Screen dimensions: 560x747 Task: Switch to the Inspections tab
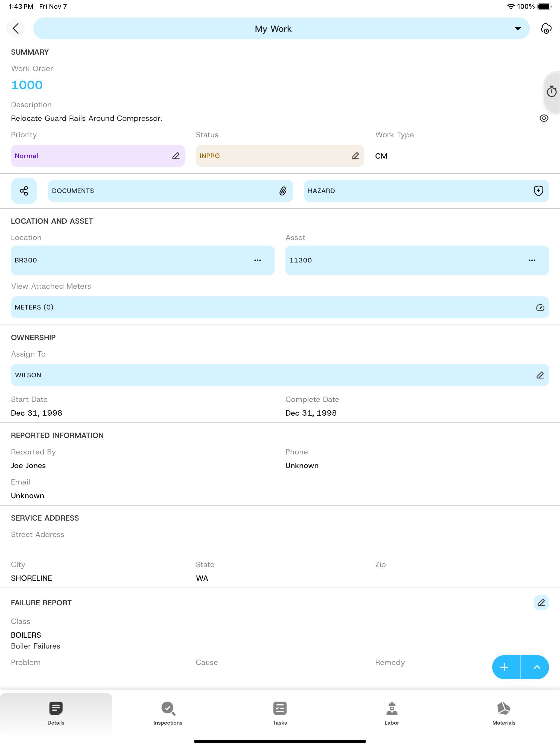tap(168, 713)
